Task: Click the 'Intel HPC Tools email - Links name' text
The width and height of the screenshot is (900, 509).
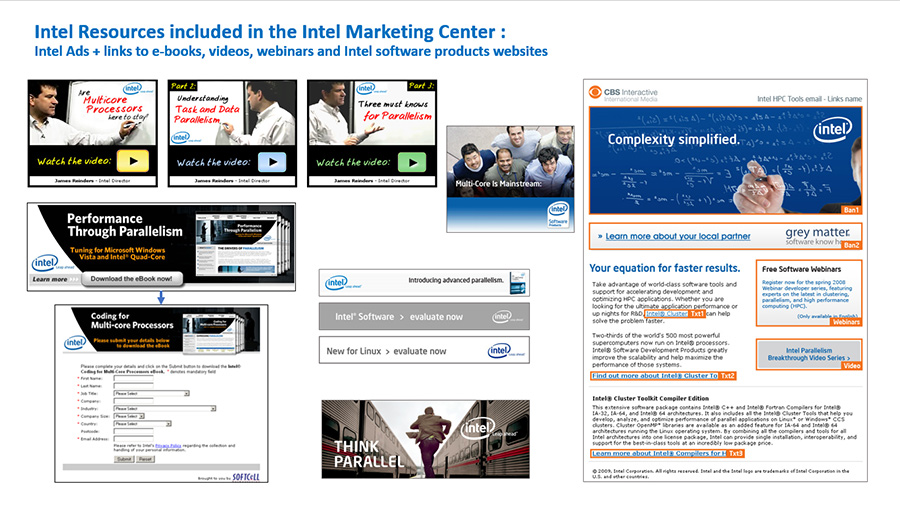Action: coord(809,99)
